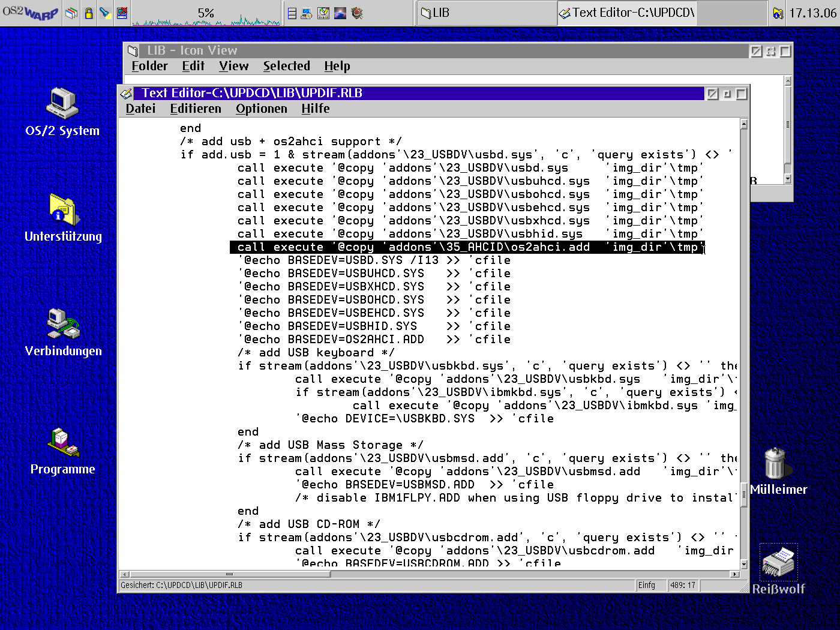Click the padlock lockup icon
Image resolution: width=840 pixels, height=630 pixels.
pos(89,13)
